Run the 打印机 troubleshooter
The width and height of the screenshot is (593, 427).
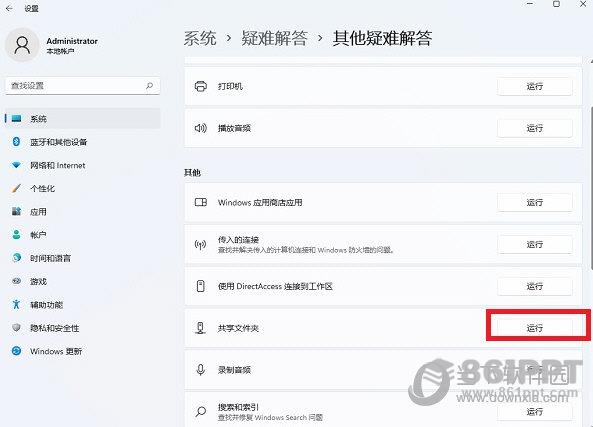pyautogui.click(x=534, y=86)
